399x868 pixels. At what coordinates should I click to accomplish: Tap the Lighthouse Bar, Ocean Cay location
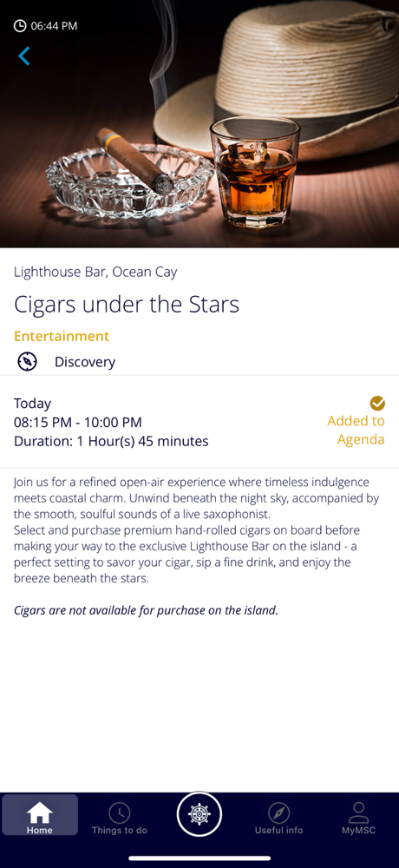tap(95, 272)
